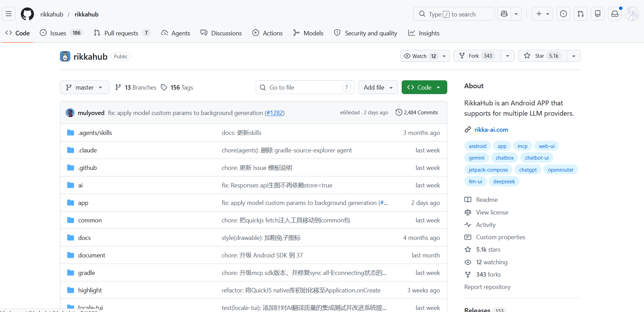Filter by the deepseek topic tag
Viewport: 644px width, 312px height.
point(504,181)
